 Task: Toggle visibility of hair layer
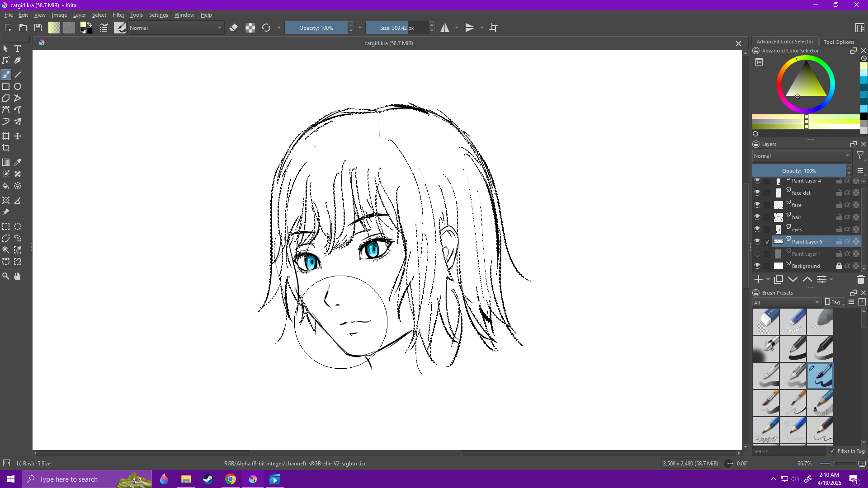coord(757,217)
